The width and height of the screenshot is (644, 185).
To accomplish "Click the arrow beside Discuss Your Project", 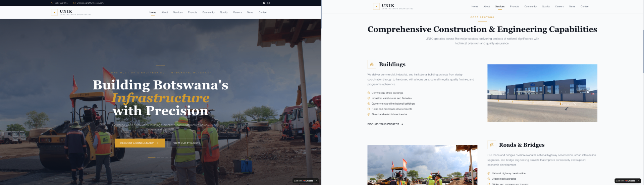I will (x=402, y=124).
